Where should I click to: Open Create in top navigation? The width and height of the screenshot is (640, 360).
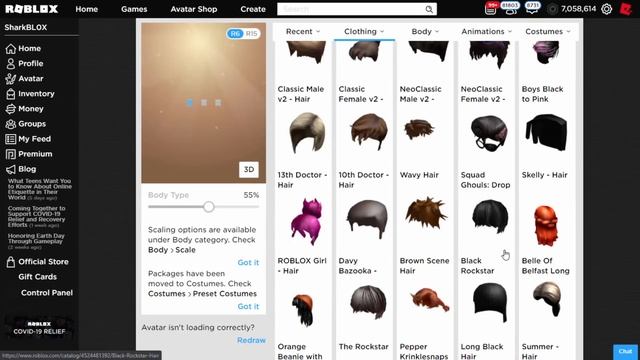tap(253, 9)
